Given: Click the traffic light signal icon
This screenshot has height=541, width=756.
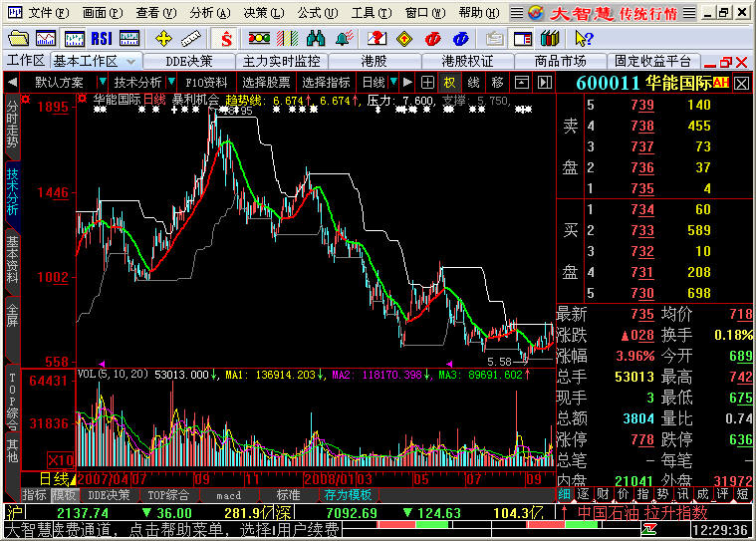Looking at the screenshot, I should tap(259, 38).
